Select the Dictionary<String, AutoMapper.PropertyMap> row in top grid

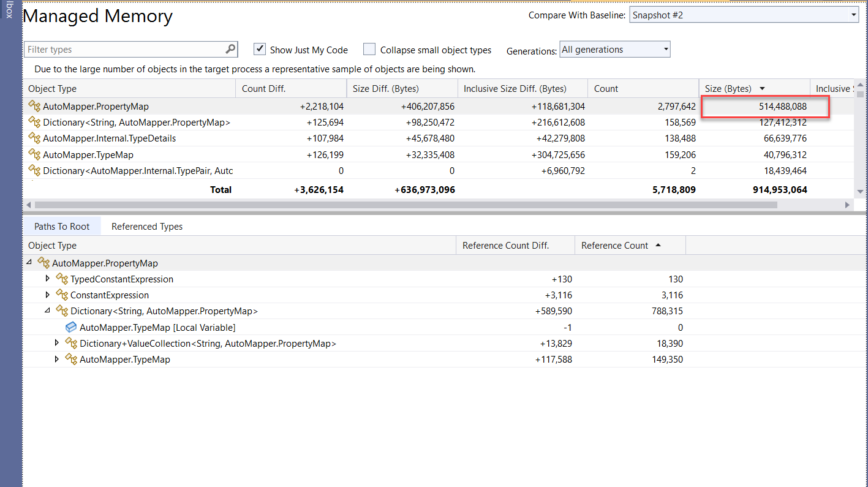tap(439, 122)
